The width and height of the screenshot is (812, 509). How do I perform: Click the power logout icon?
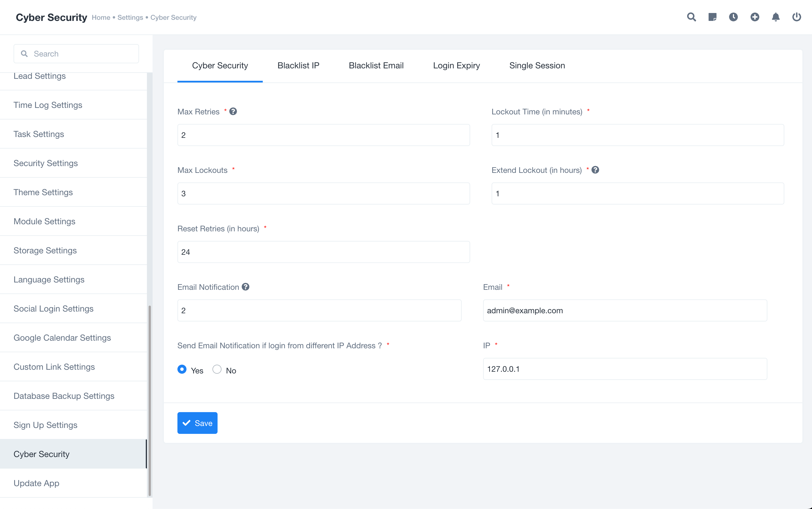click(796, 17)
